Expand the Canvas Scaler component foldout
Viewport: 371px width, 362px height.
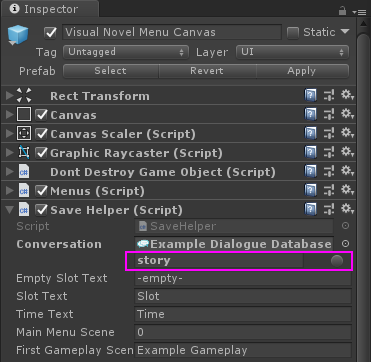click(9, 134)
